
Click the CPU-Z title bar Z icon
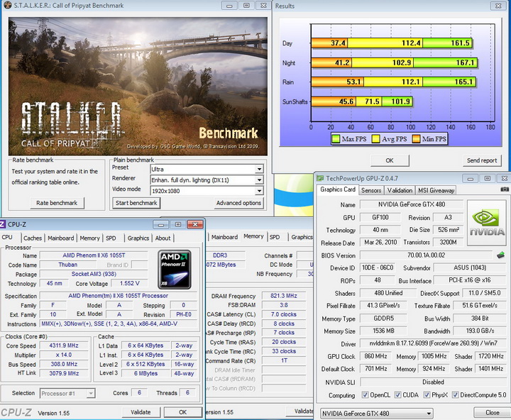2,224
